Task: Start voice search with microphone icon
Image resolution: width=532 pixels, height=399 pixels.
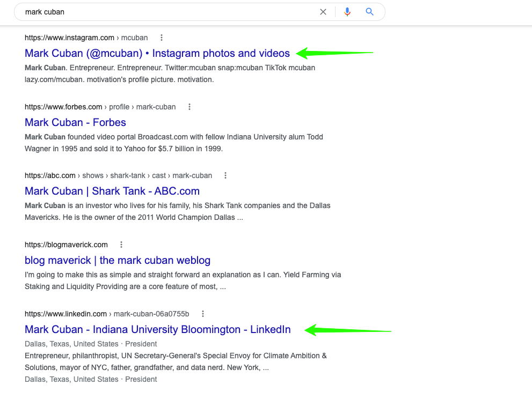Action: click(x=347, y=12)
